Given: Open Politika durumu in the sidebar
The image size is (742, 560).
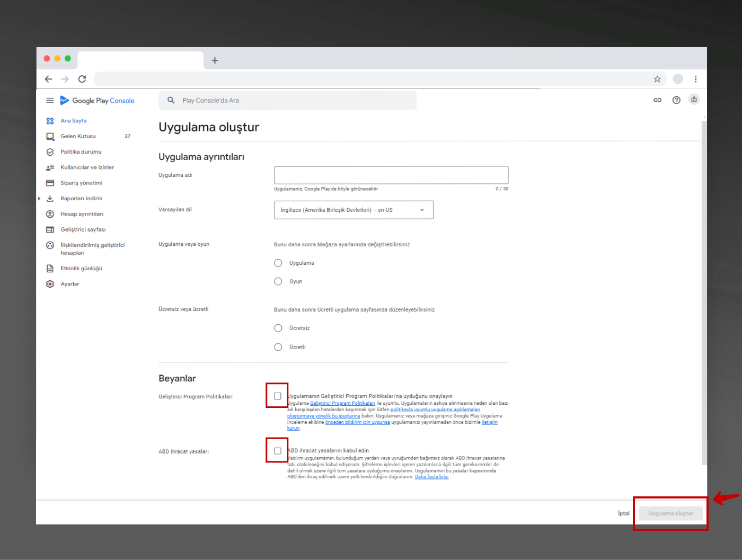Looking at the screenshot, I should (x=81, y=152).
